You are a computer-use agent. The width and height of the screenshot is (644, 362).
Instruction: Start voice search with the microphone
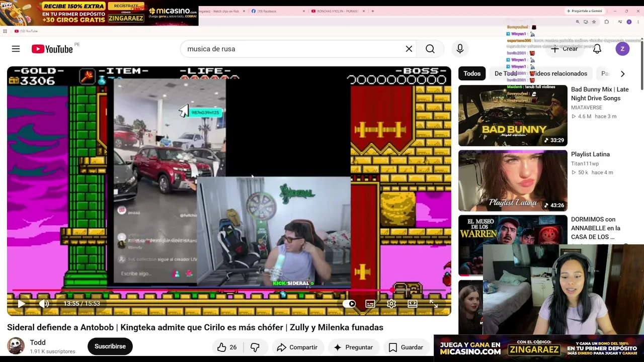(x=460, y=49)
